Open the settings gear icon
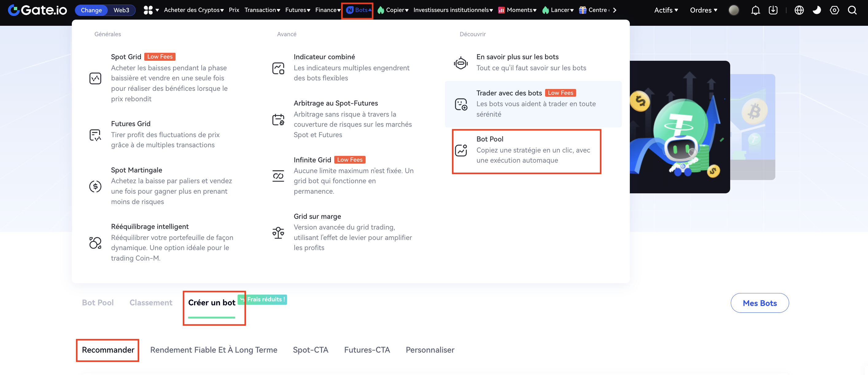 click(x=834, y=10)
